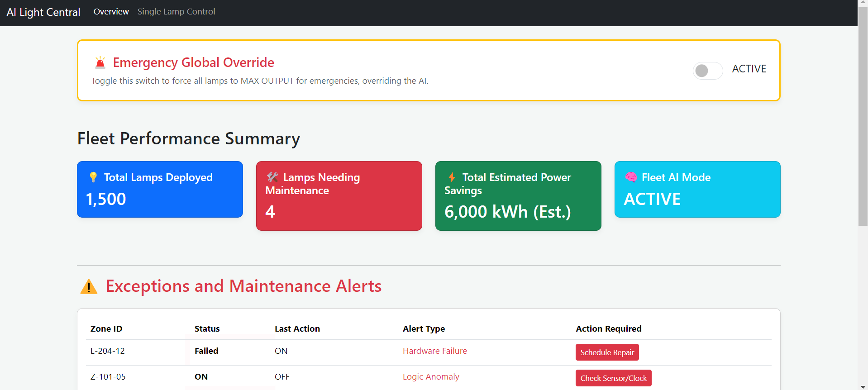The image size is (868, 390).
Task: Click the 'Alert Type' column header
Action: point(424,329)
